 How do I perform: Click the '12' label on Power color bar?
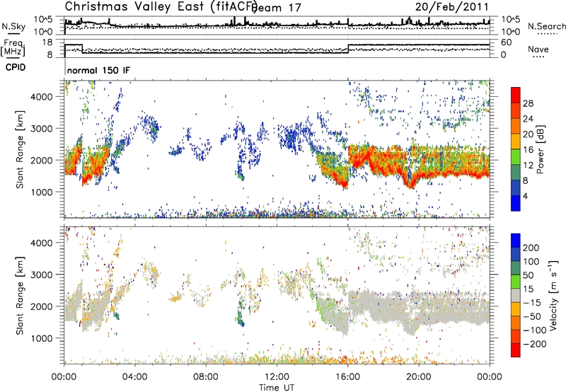coord(528,166)
